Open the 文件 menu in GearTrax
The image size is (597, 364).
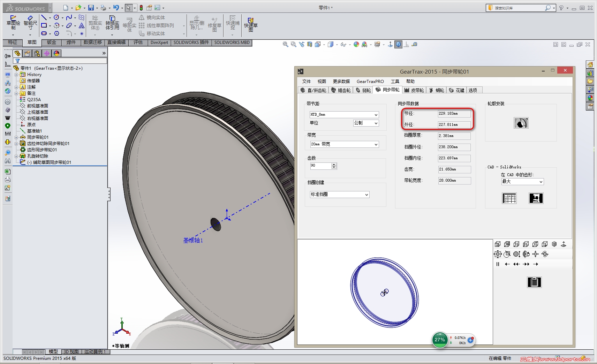point(307,82)
